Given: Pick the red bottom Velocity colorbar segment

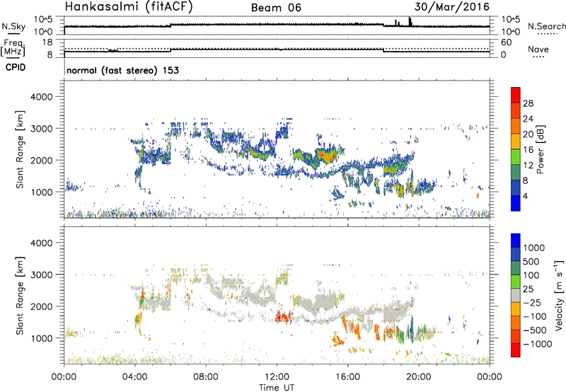Looking at the screenshot, I should [516, 350].
